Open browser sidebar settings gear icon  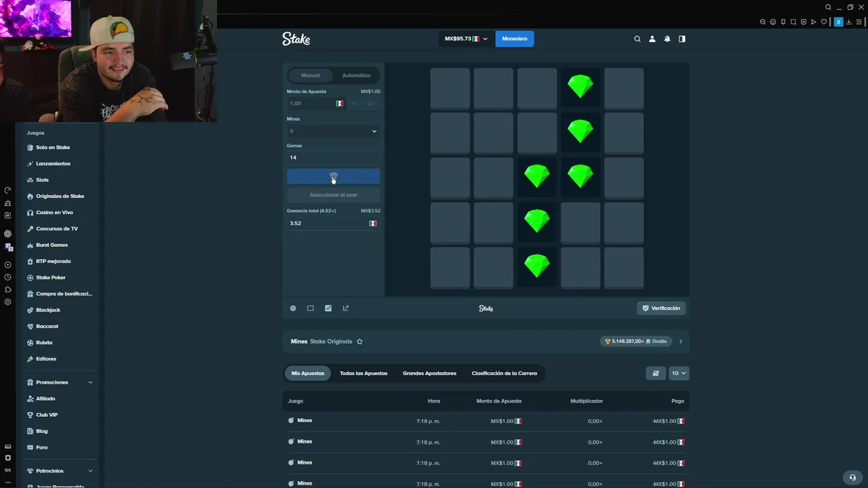[x=8, y=302]
